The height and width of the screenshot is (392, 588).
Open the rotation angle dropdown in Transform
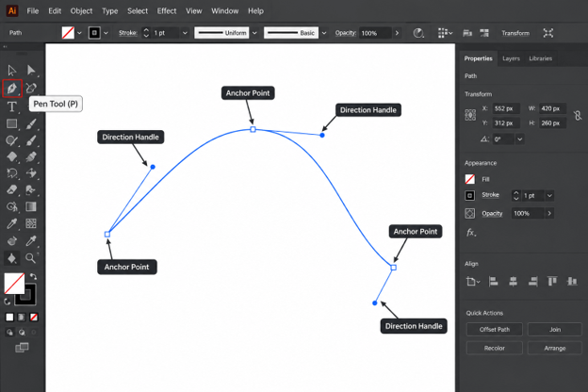tap(520, 139)
